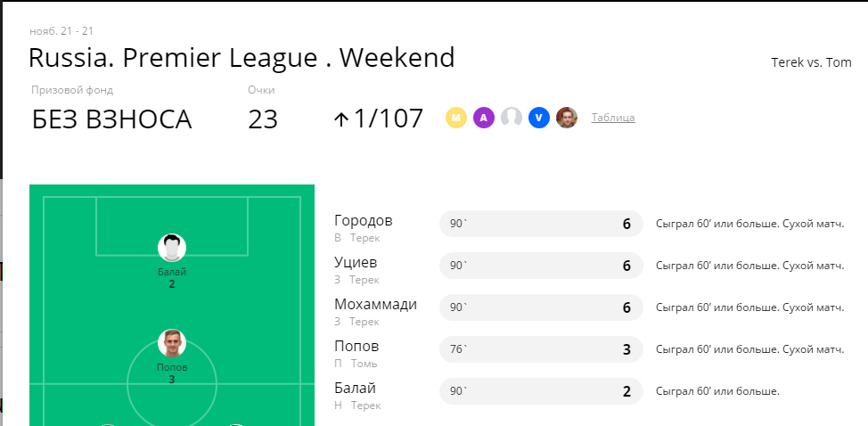Select the Уциев player row name
The image size is (868, 426).
356,262
